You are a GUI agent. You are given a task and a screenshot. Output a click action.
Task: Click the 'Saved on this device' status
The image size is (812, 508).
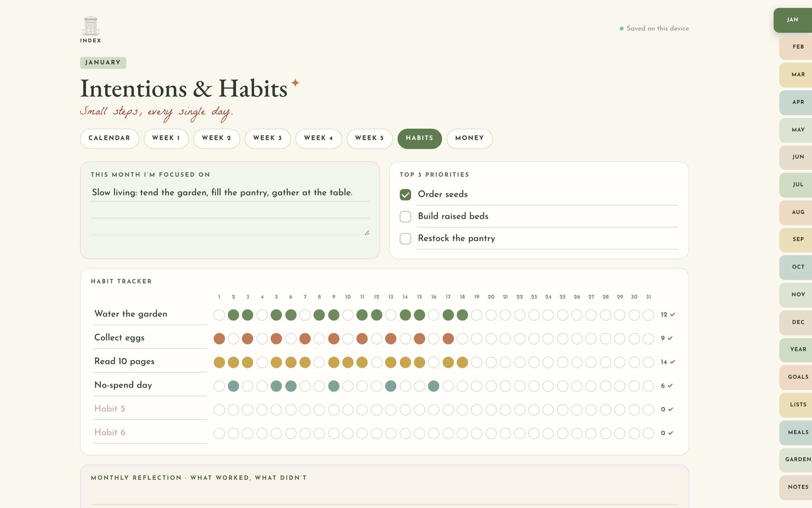point(654,28)
